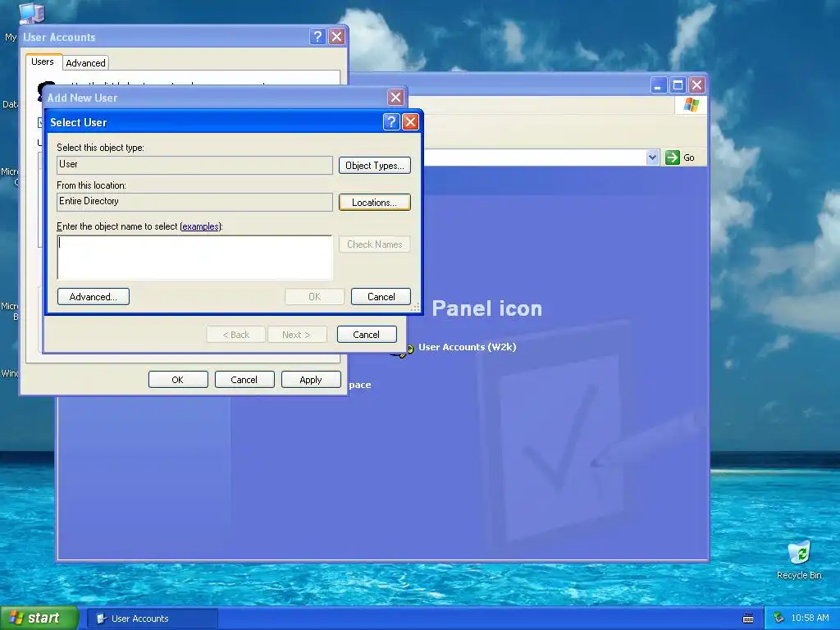Apply changes in User Accounts window
This screenshot has width=840, height=630.
pos(311,380)
